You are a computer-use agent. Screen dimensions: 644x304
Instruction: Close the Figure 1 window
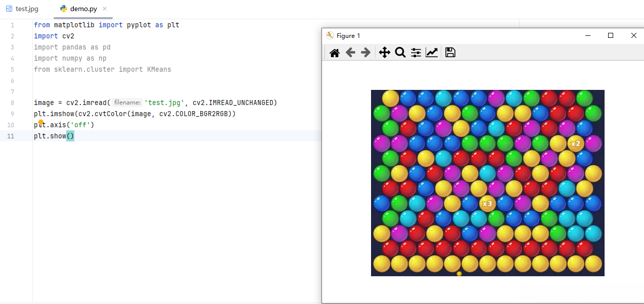coord(633,35)
